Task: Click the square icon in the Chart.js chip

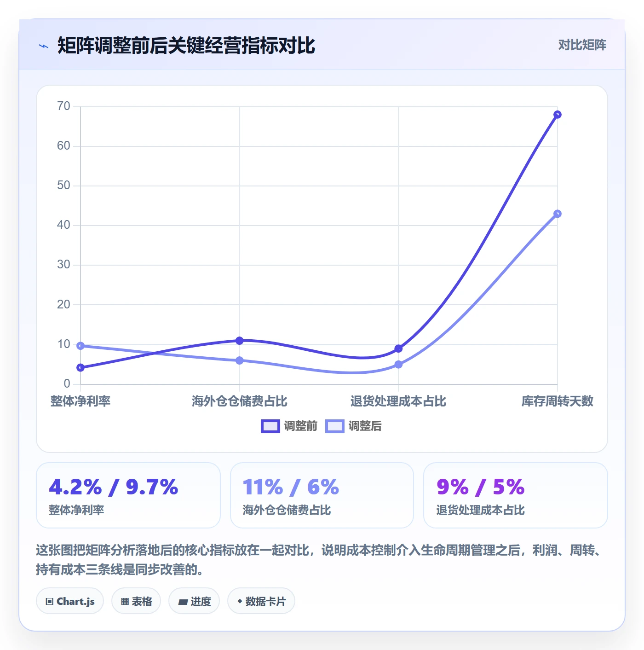Action: [50, 601]
